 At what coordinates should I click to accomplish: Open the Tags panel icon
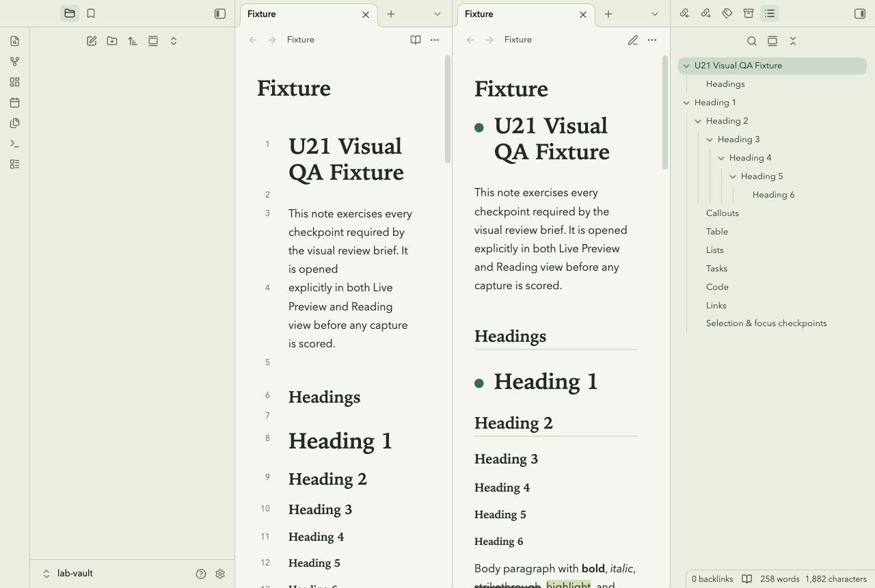[727, 14]
